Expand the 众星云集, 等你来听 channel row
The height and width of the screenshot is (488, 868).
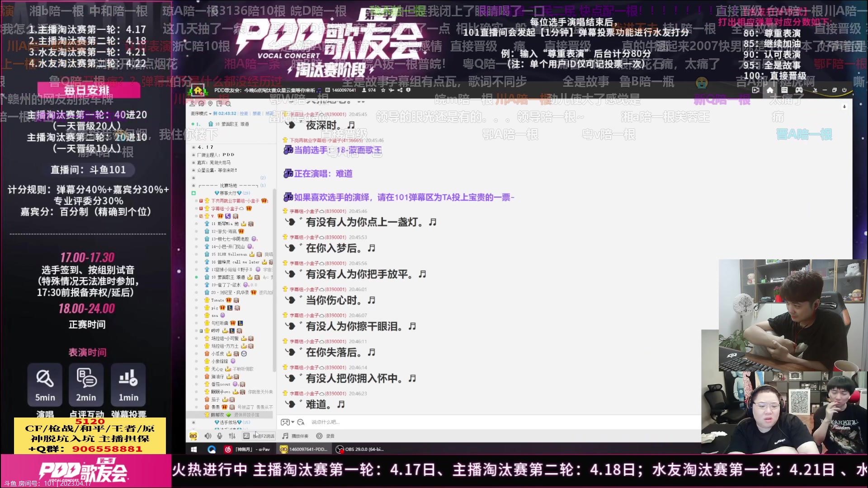pyautogui.click(x=215, y=170)
